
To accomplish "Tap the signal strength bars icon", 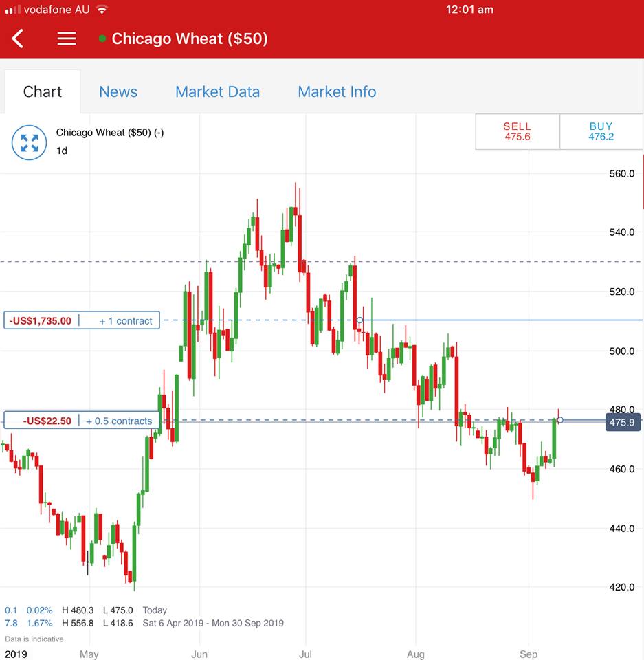I will click(x=12, y=9).
